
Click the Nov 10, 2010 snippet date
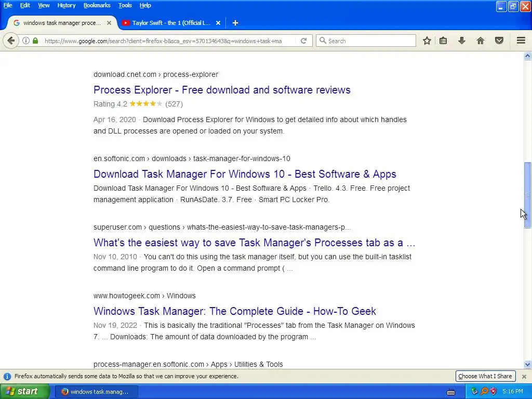click(x=115, y=257)
